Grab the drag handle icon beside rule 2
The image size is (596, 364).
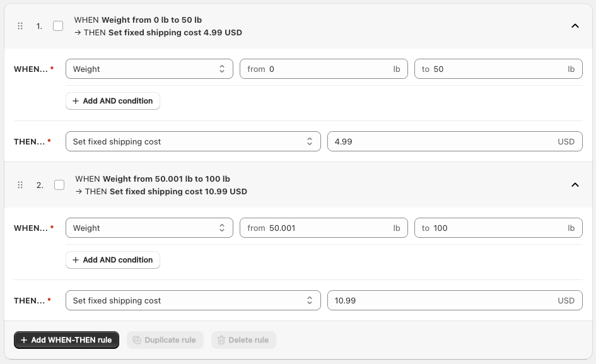click(20, 185)
